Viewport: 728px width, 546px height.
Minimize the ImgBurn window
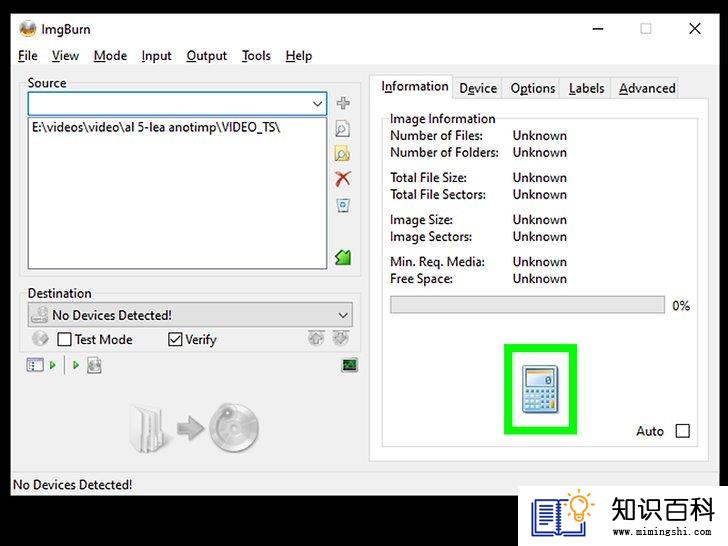(x=598, y=29)
